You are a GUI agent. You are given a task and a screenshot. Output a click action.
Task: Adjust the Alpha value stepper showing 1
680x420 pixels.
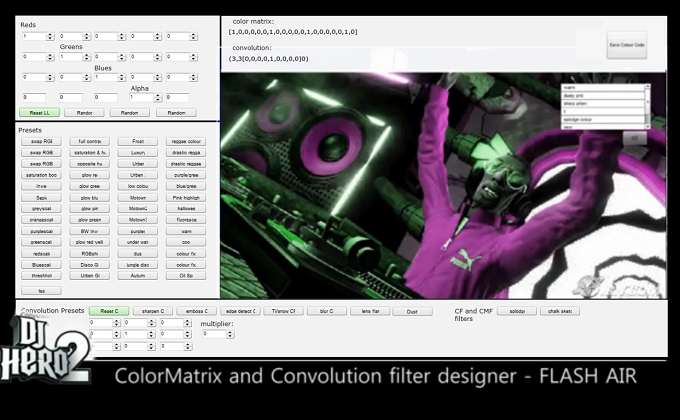[x=158, y=98]
